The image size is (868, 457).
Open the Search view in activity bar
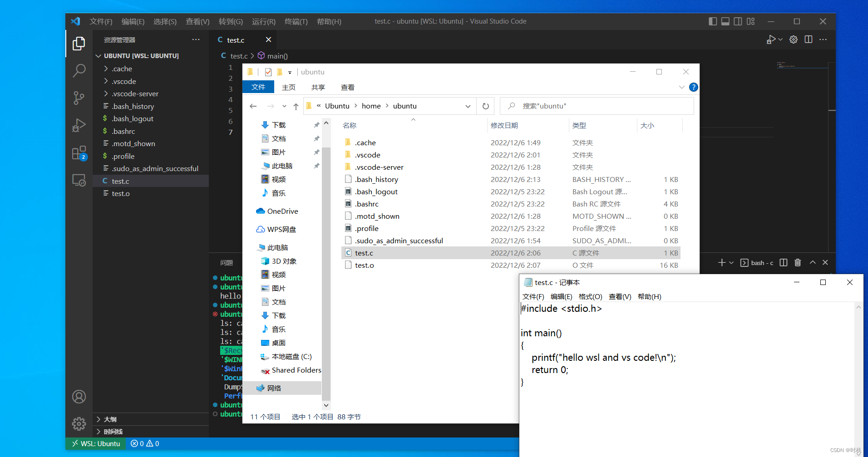[x=79, y=70]
